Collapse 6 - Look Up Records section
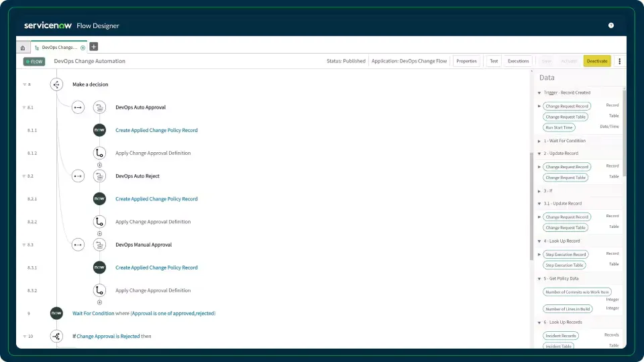The width and height of the screenshot is (644, 362). point(539,322)
